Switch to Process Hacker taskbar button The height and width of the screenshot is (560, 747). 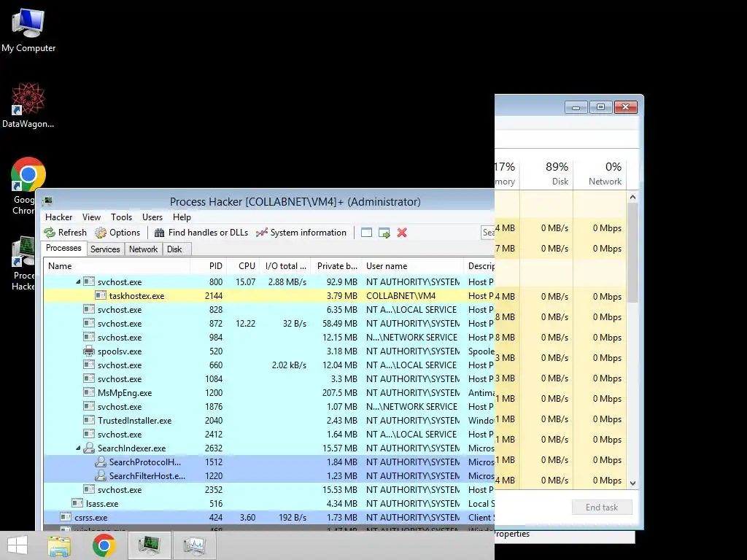(x=149, y=545)
